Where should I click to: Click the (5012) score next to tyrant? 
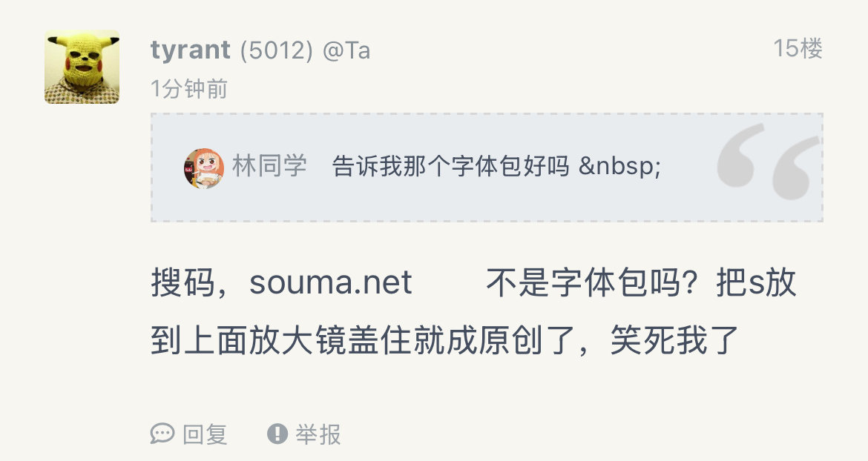click(x=276, y=50)
